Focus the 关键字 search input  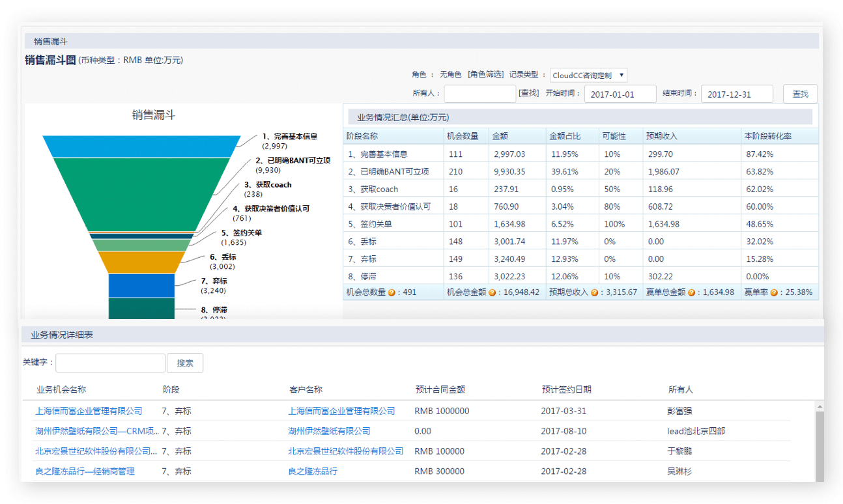point(110,363)
